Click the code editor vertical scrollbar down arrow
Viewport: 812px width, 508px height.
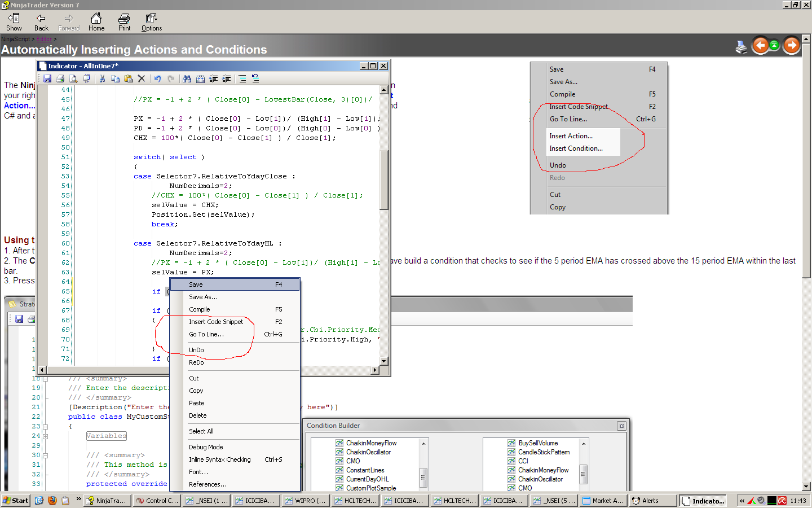click(x=383, y=361)
